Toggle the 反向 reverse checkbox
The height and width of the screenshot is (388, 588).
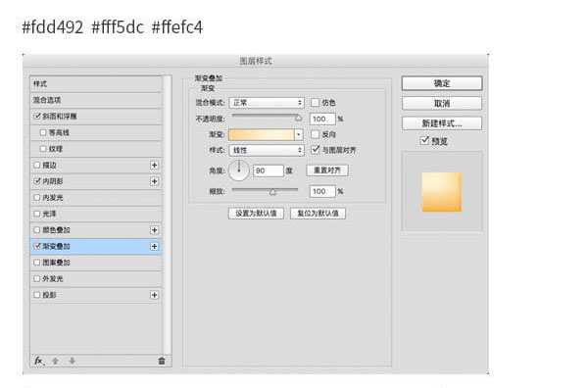tap(315, 134)
